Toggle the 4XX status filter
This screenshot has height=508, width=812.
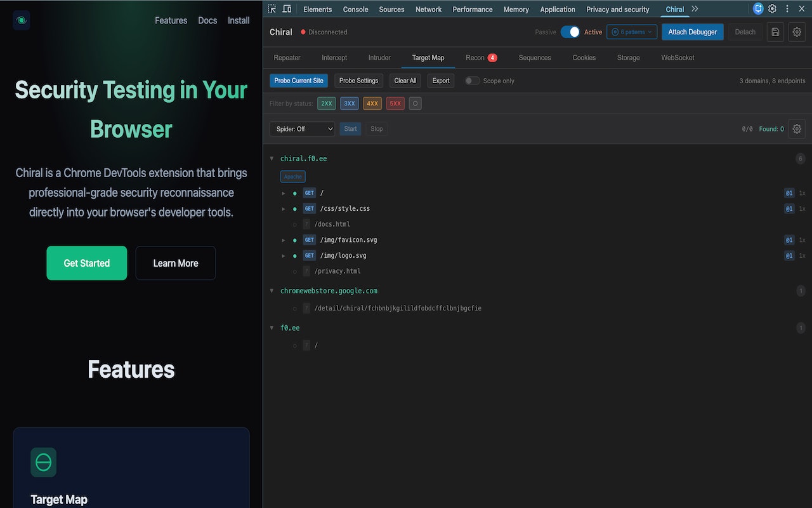point(372,104)
